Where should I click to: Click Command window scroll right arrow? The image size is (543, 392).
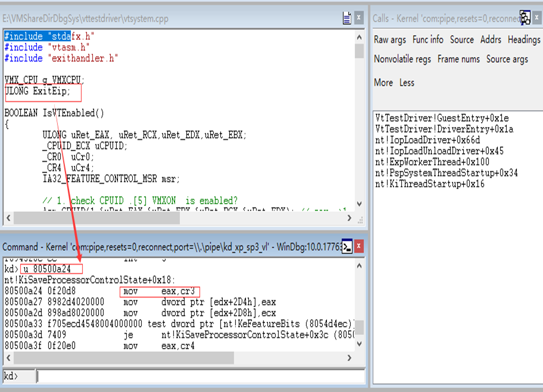pos(349,357)
